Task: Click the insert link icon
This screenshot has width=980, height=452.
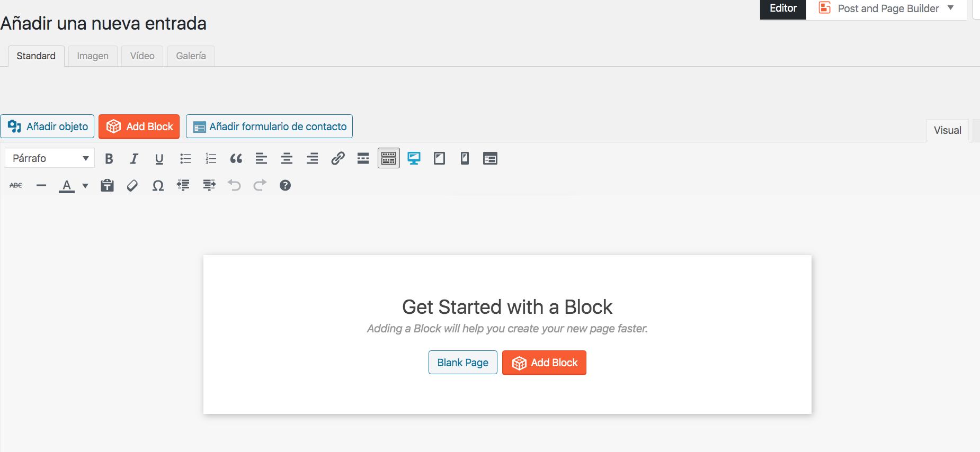Action: [338, 158]
